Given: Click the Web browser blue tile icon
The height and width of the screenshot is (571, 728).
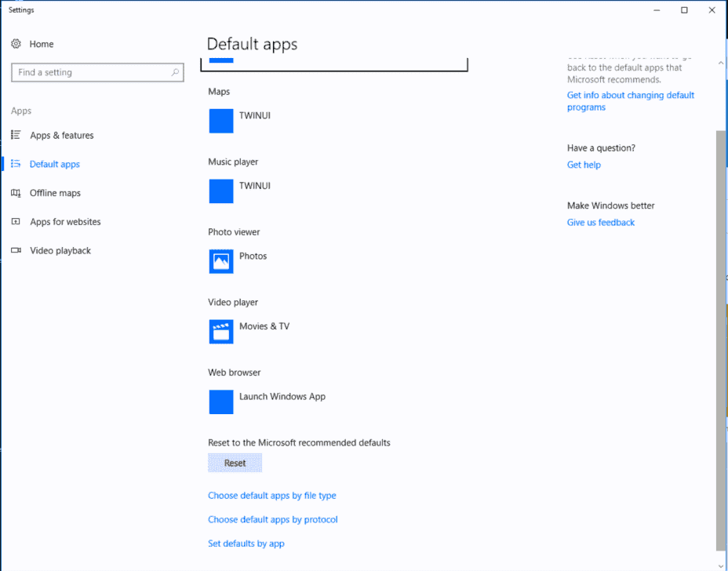Looking at the screenshot, I should click(x=221, y=402).
